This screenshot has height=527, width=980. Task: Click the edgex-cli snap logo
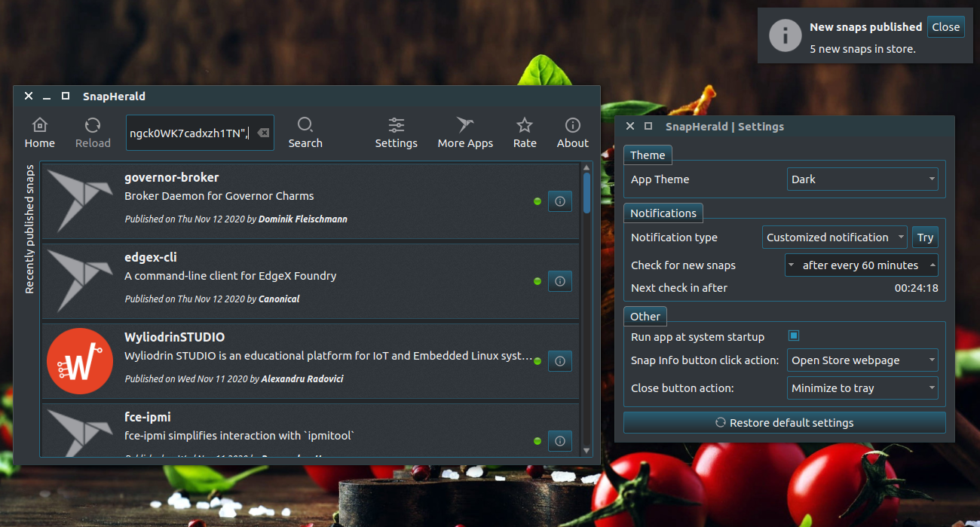[80, 280]
